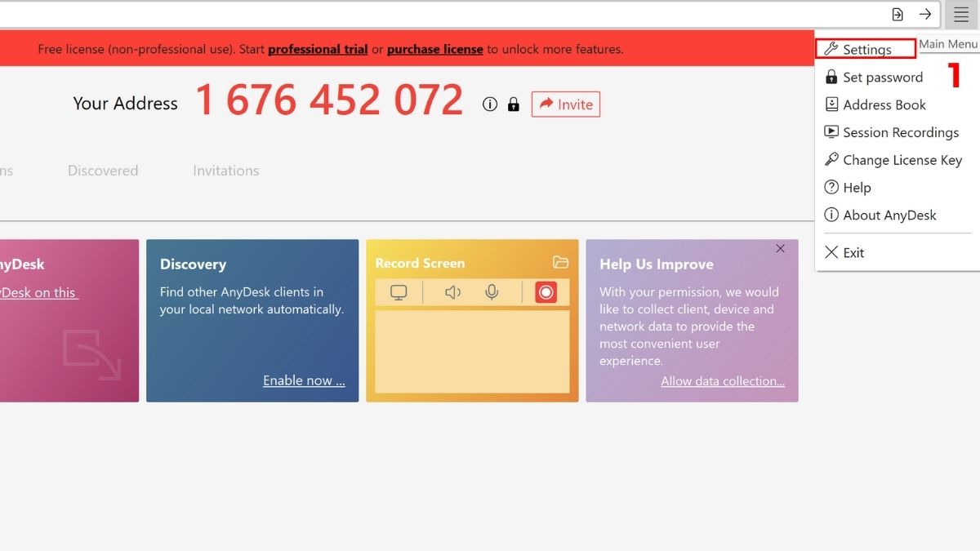Click the wrench icon beside Settings
The image size is (980, 551).
point(831,49)
